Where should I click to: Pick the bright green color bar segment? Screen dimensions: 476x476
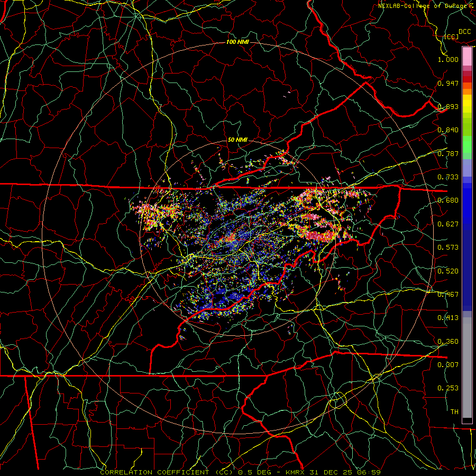(467, 144)
